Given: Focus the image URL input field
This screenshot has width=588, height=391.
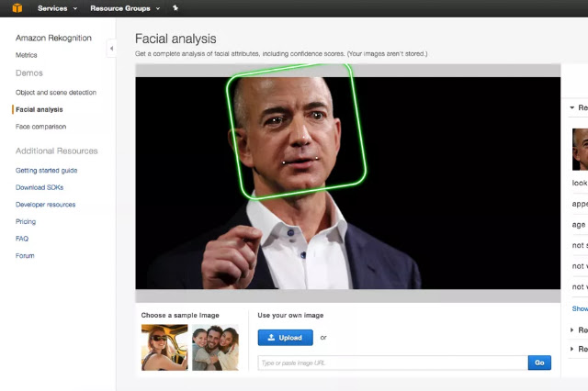Looking at the screenshot, I should [x=392, y=363].
